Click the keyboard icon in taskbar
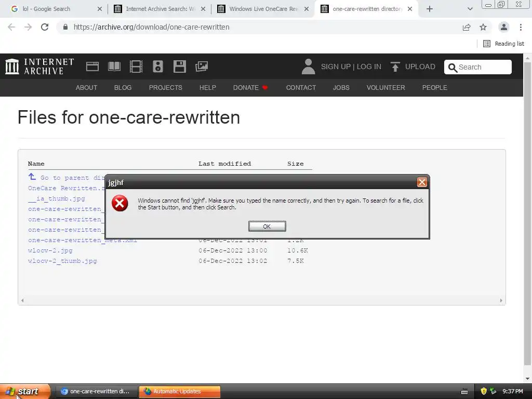Image resolution: width=532 pixels, height=399 pixels. point(464,392)
